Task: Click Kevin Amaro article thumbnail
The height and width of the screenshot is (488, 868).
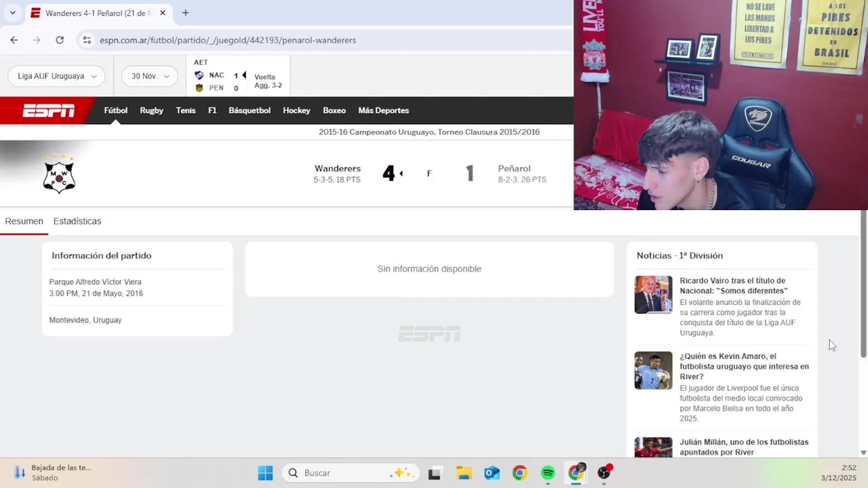Action: click(653, 370)
